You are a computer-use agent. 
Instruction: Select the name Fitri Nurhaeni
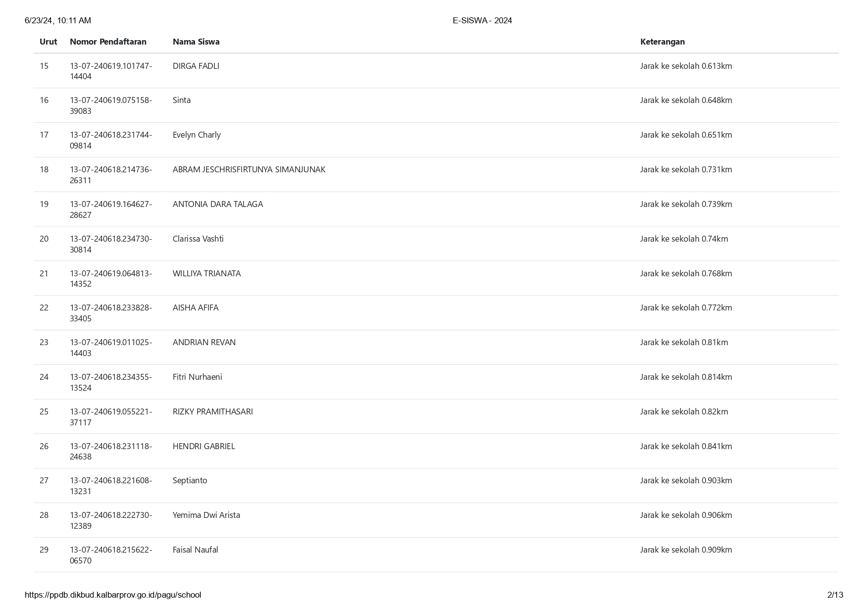197,377
